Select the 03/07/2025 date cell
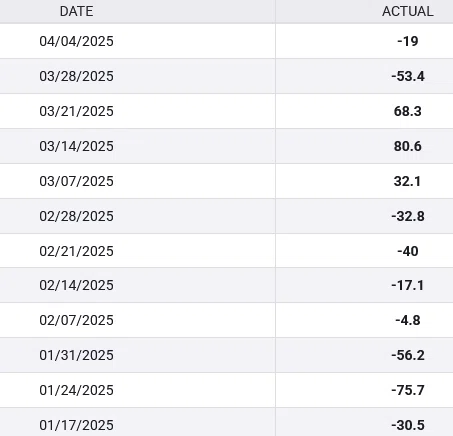 pos(76,181)
